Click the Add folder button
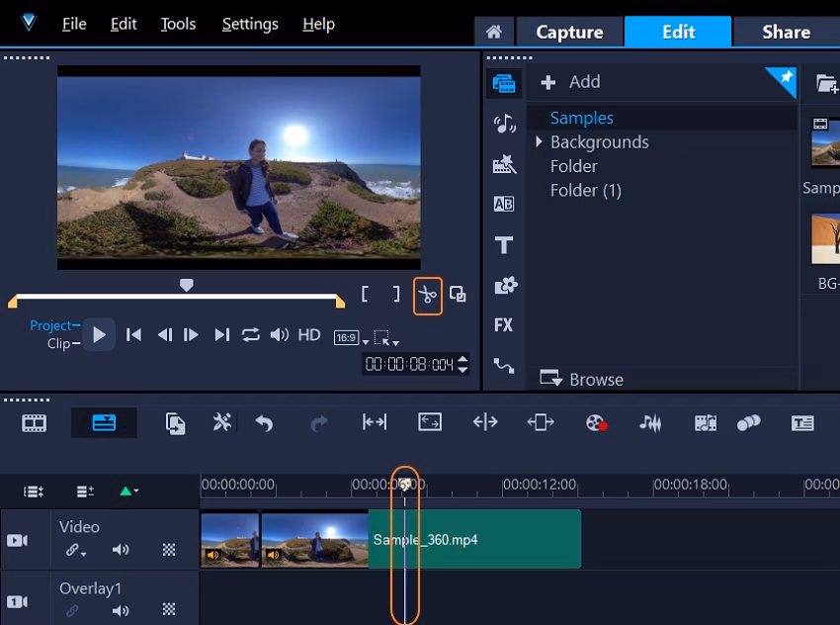 (x=571, y=82)
